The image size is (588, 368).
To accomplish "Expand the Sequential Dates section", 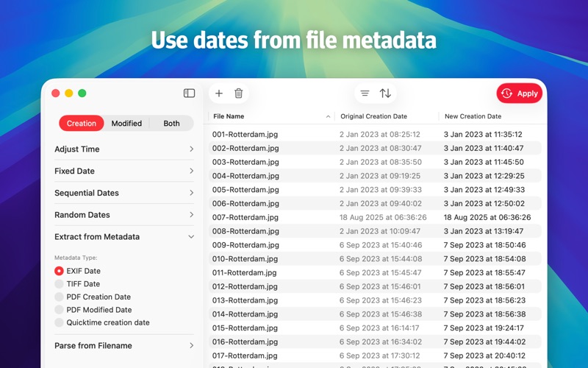I will coord(124,193).
